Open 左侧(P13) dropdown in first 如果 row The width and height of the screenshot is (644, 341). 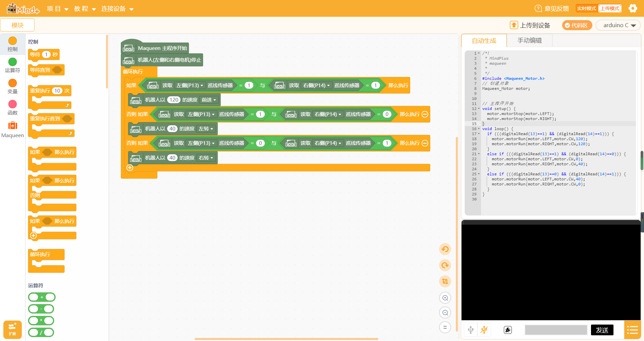click(x=190, y=86)
